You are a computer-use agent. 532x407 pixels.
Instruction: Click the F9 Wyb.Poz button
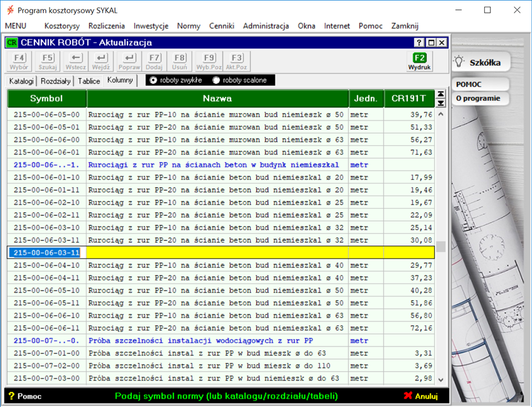point(209,61)
